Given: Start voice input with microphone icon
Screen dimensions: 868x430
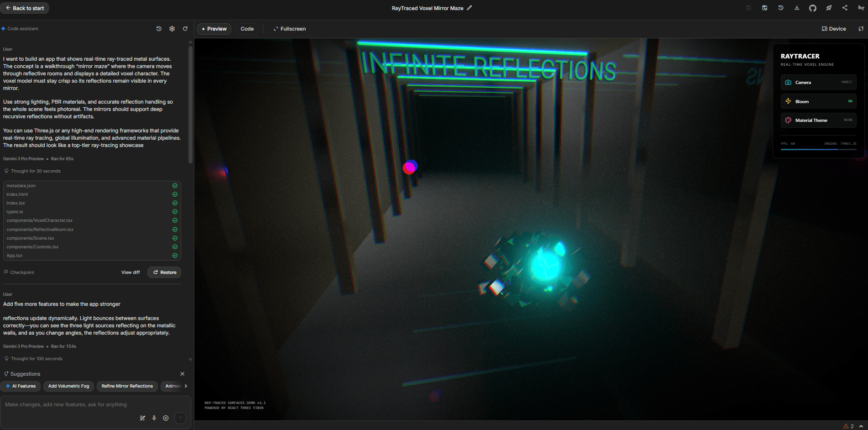Looking at the screenshot, I should (x=154, y=418).
